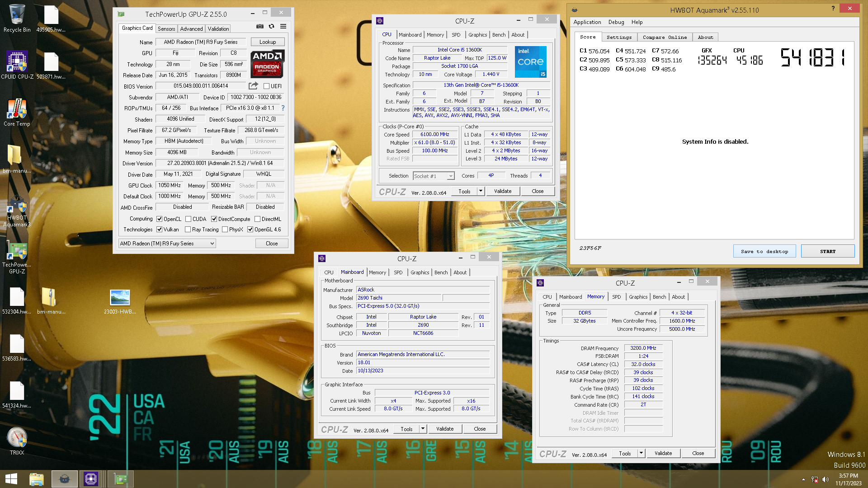Click GPU-Z refresh icon
This screenshot has height=488, width=868.
271,26
